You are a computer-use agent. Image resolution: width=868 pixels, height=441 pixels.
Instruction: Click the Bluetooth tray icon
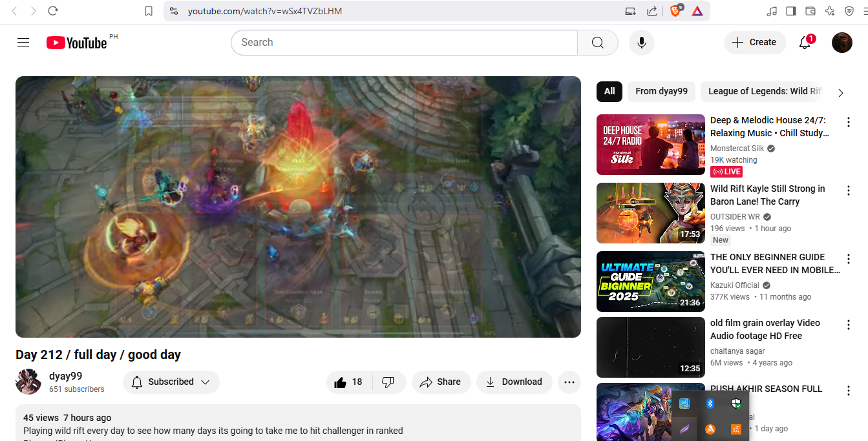pyautogui.click(x=710, y=404)
